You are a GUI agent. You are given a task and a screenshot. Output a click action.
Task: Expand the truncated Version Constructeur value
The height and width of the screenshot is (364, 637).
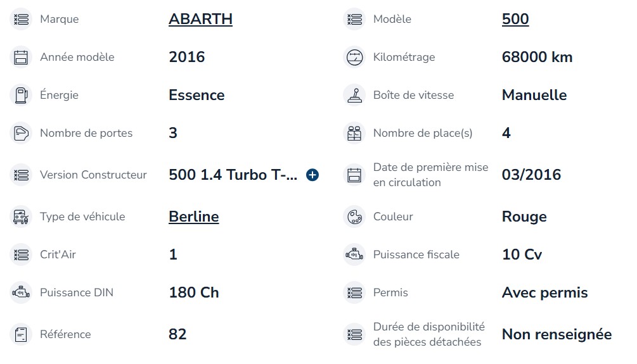(x=312, y=175)
